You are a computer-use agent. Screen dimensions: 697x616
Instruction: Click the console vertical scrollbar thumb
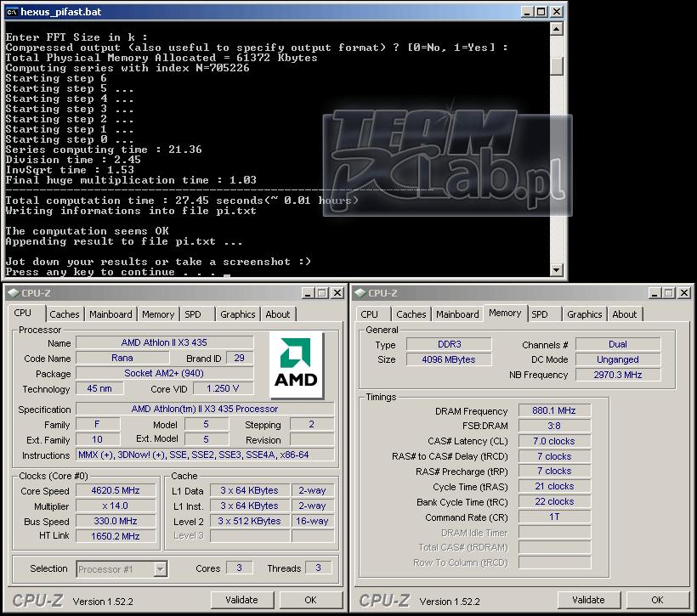(557, 65)
